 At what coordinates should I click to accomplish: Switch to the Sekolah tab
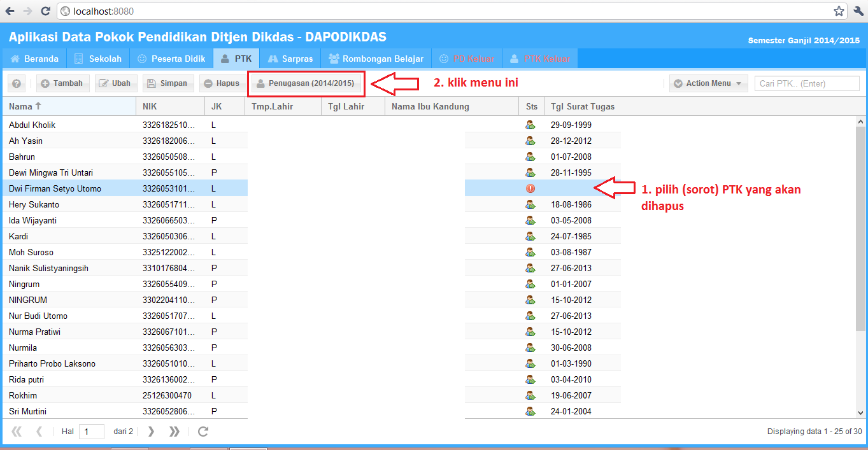coord(97,57)
